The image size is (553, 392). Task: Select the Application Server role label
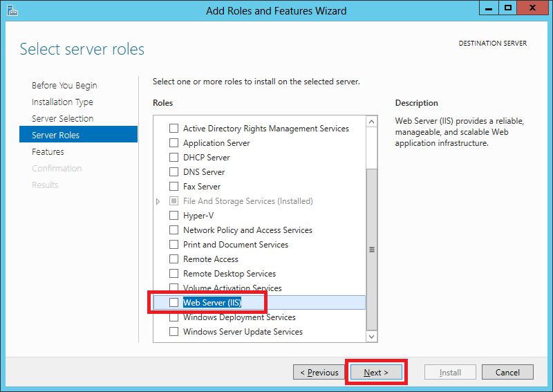tap(216, 143)
